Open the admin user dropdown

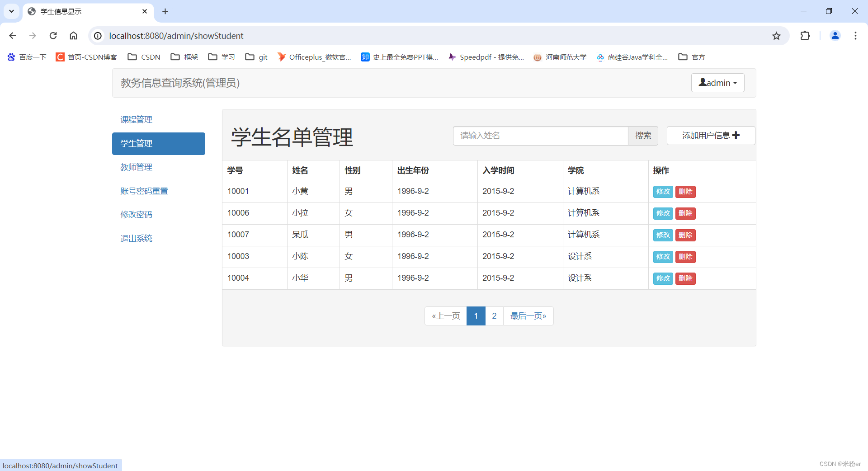[x=717, y=83]
